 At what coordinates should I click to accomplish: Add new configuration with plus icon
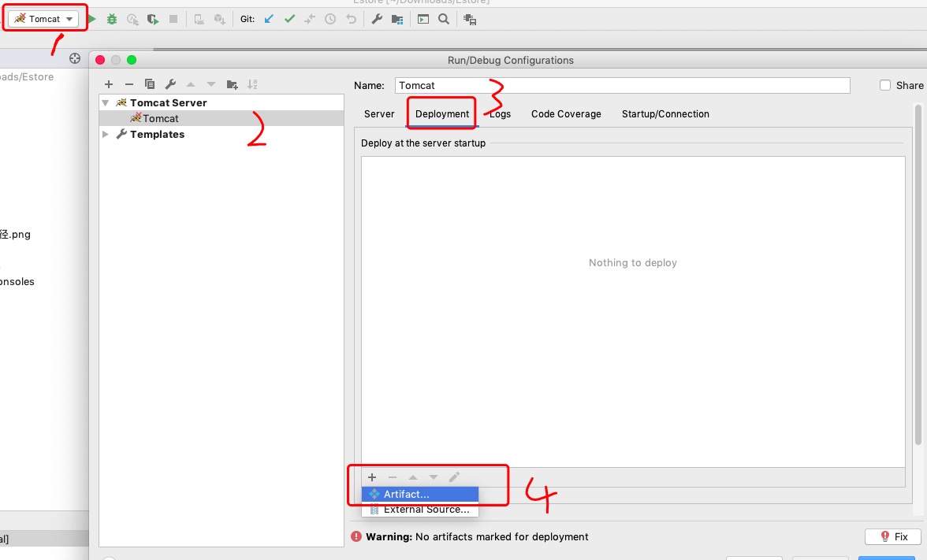click(x=109, y=84)
